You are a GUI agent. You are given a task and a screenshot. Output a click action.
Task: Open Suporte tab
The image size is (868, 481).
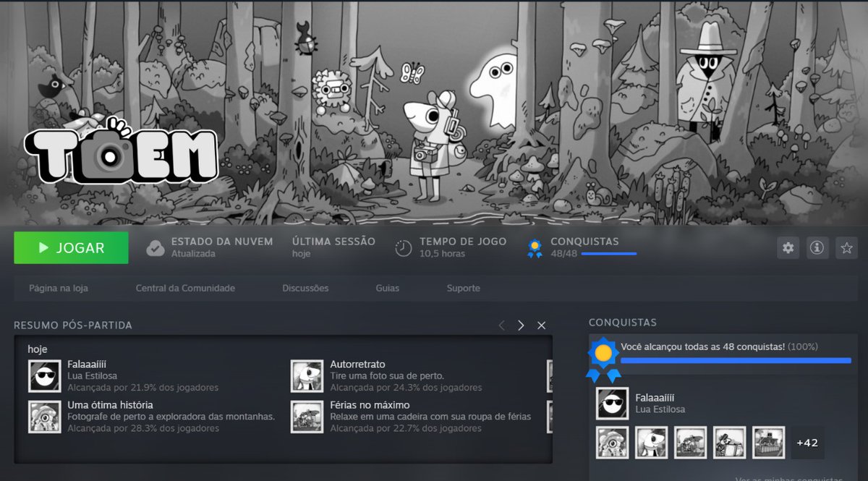[463, 288]
